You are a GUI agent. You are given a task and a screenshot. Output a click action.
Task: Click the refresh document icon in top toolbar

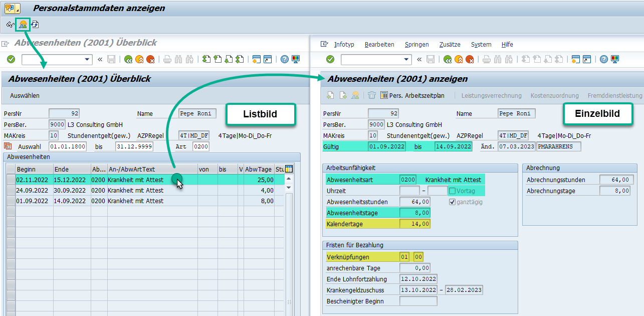pyautogui.click(x=35, y=25)
